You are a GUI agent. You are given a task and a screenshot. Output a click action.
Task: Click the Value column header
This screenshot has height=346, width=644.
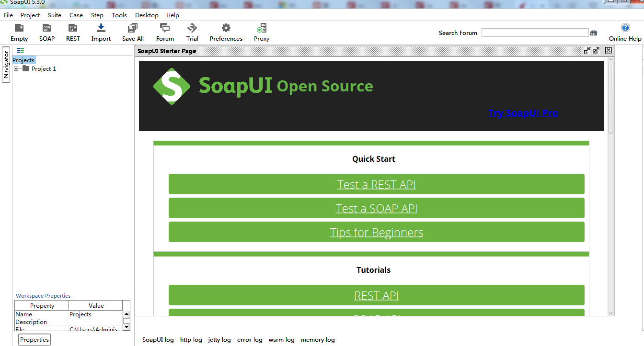pos(96,305)
